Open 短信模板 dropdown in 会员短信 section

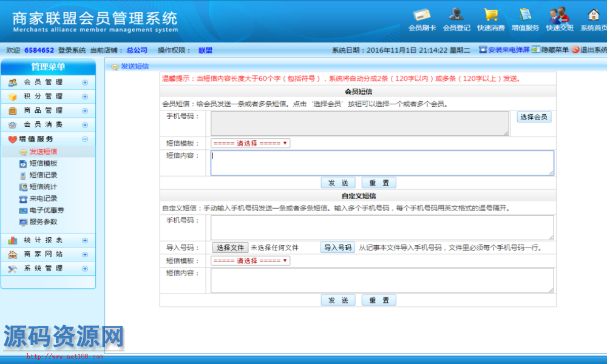(250, 143)
